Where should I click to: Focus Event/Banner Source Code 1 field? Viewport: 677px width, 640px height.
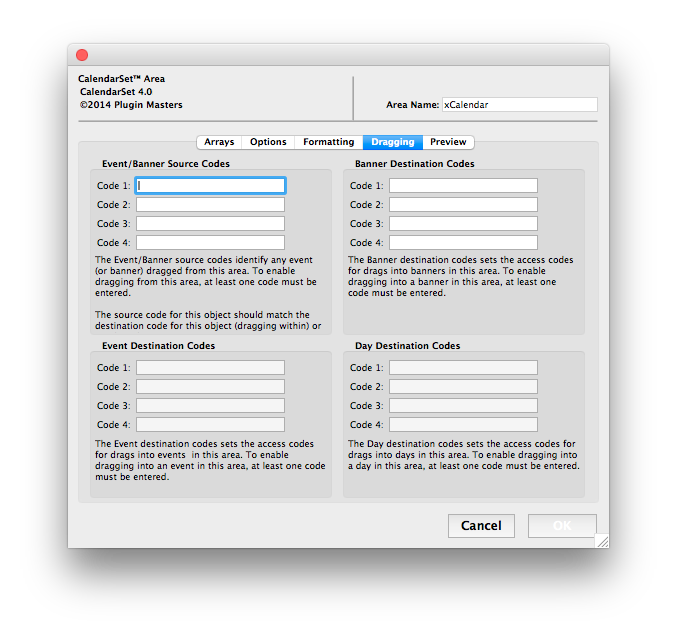tap(210, 186)
